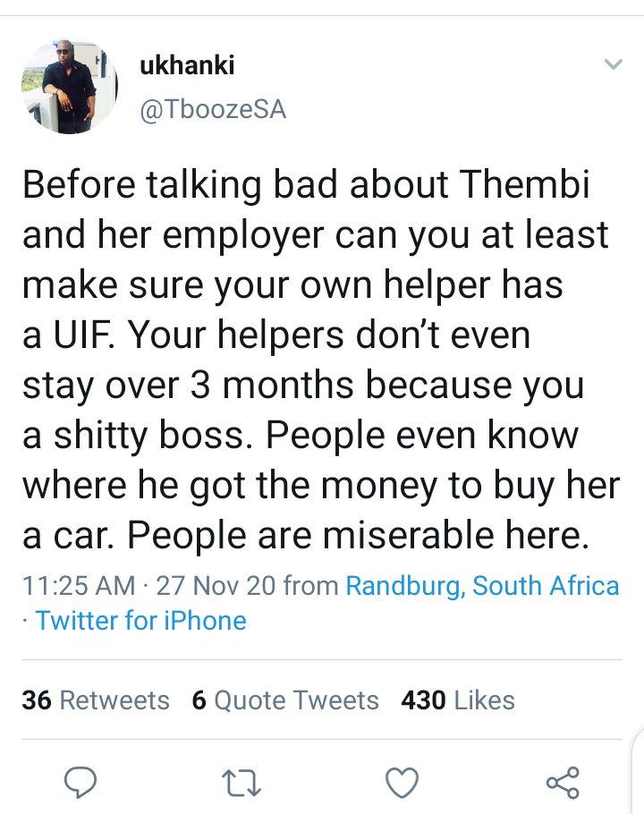Image resolution: width=644 pixels, height=814 pixels.
Task: Open the Twitter for iPhone source link
Action: click(x=140, y=621)
